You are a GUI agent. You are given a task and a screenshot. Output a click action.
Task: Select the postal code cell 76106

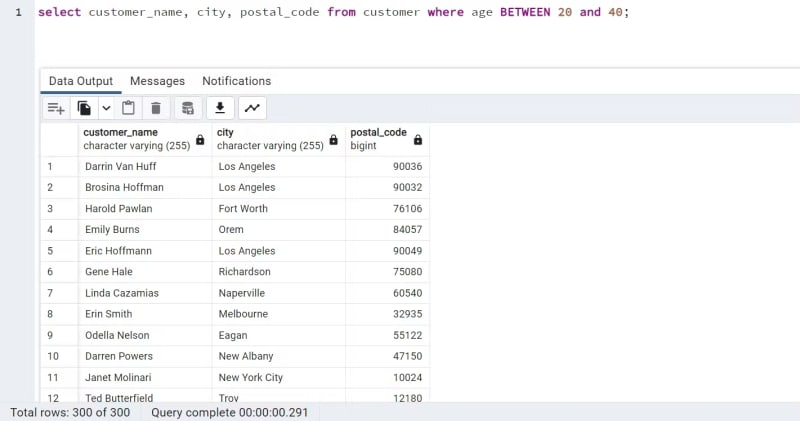click(x=387, y=209)
